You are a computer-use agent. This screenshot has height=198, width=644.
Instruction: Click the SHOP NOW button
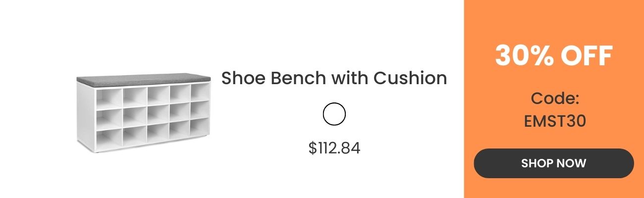click(553, 163)
